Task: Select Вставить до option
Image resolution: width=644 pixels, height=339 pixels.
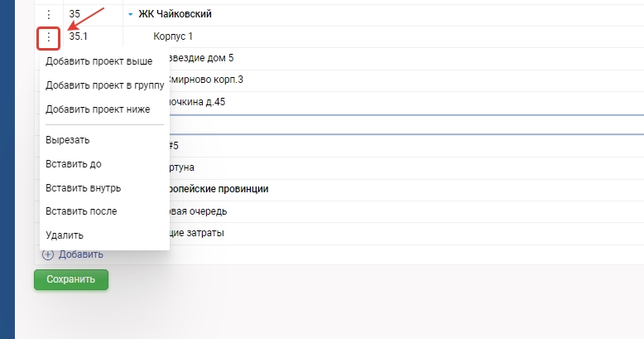Action: (x=74, y=164)
